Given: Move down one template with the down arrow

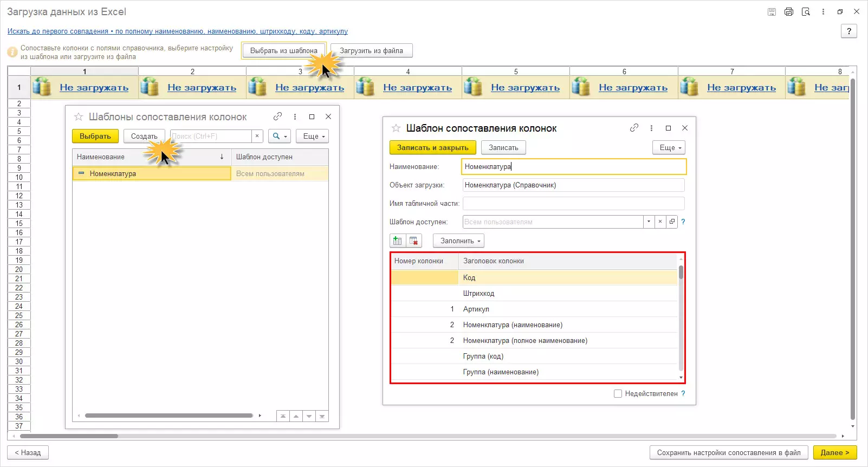Looking at the screenshot, I should click(x=309, y=416).
